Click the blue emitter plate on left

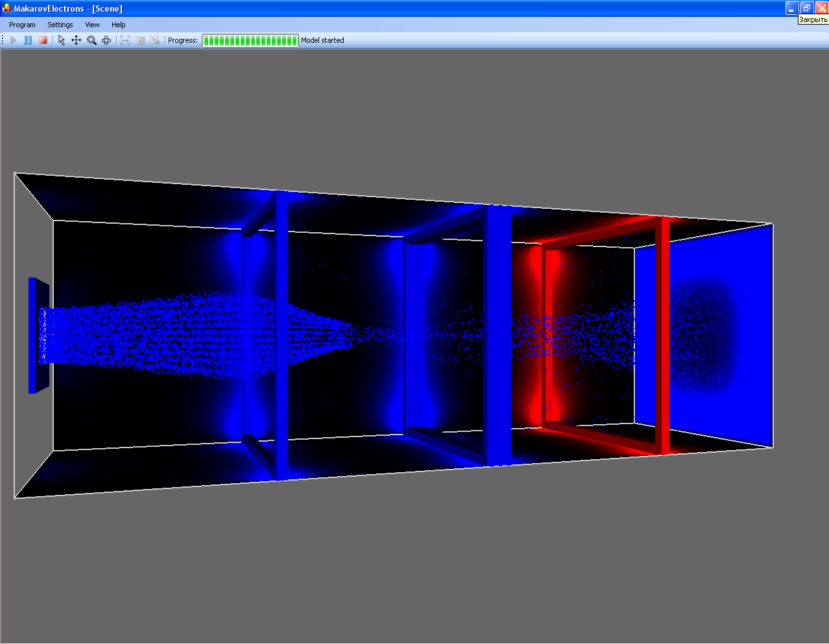(x=32, y=335)
